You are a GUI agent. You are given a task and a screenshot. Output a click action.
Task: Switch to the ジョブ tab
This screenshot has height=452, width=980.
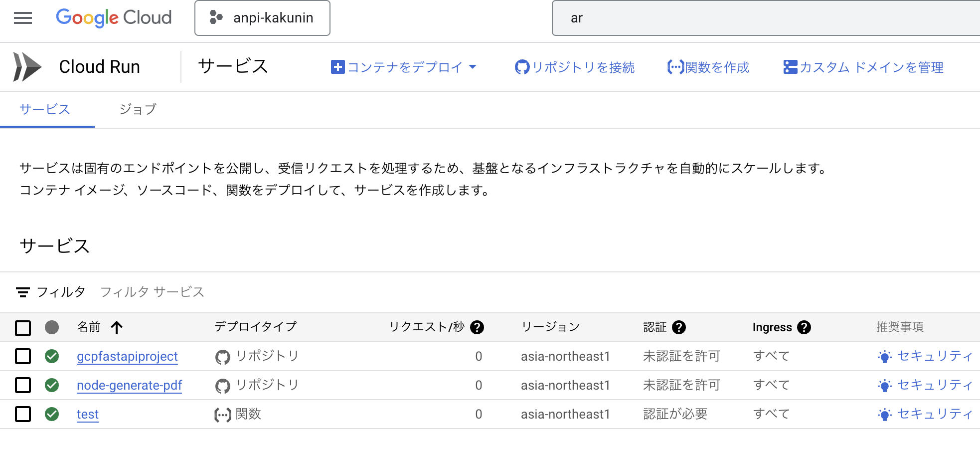pos(138,109)
